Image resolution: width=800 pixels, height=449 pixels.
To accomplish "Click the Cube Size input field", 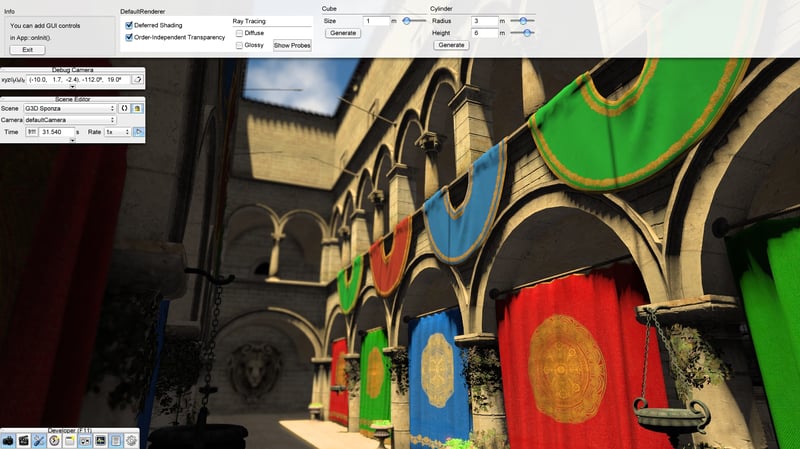I will [x=376, y=20].
